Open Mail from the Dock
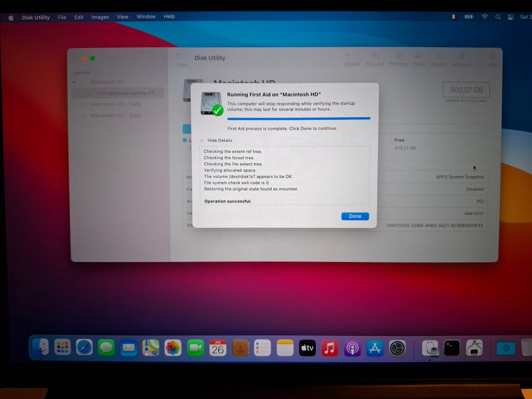This screenshot has width=532, height=399. tap(129, 348)
